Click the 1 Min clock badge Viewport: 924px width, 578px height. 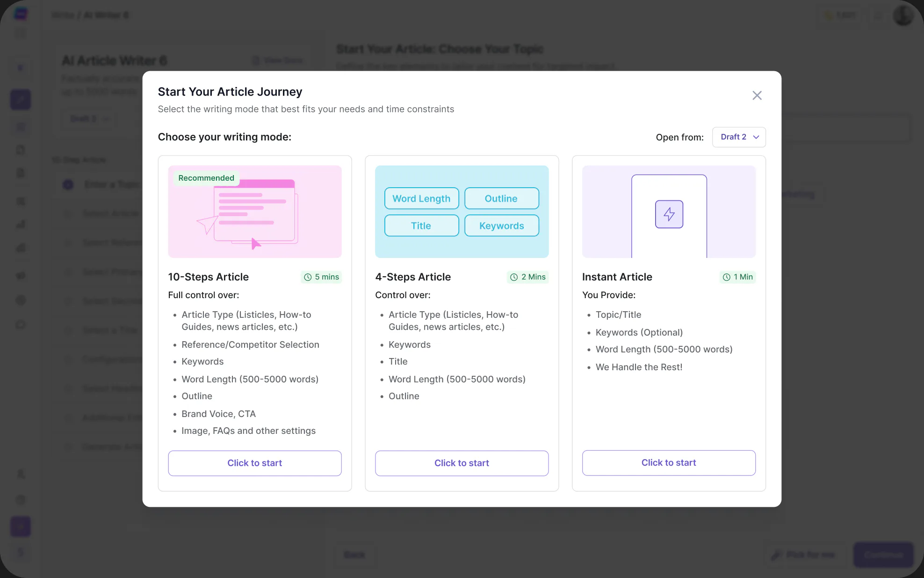[x=737, y=277]
